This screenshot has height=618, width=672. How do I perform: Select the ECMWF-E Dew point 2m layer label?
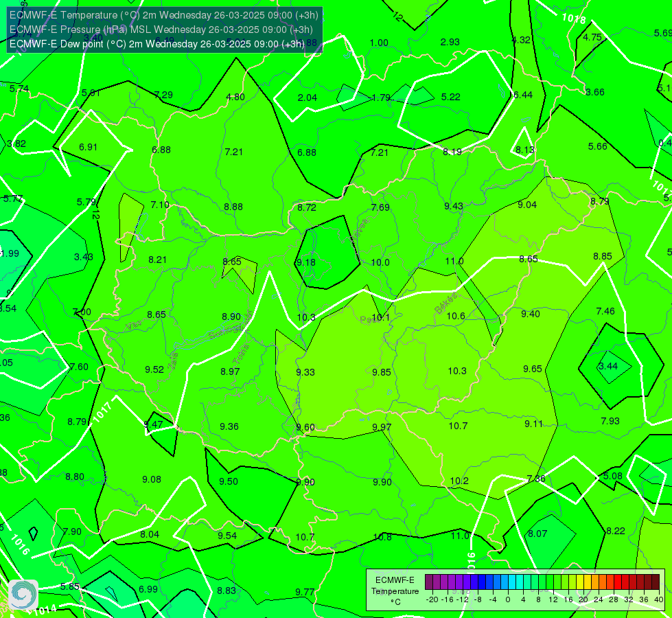click(x=157, y=44)
